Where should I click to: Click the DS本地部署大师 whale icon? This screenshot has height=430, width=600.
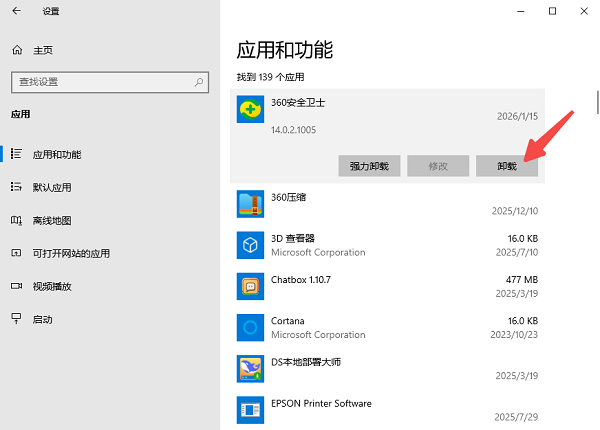pyautogui.click(x=250, y=369)
